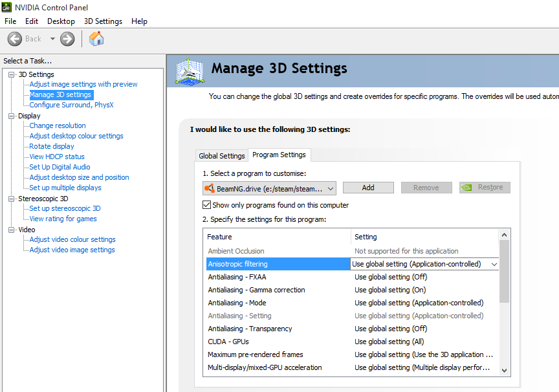Open the Back history dropdown arrow
The width and height of the screenshot is (559, 392).
(x=52, y=38)
